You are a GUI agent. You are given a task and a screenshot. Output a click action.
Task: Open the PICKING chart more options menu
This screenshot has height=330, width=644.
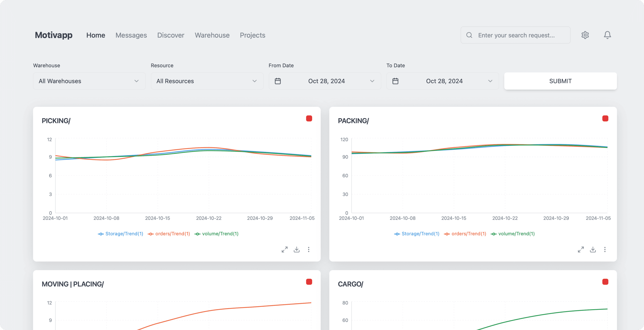(309, 250)
